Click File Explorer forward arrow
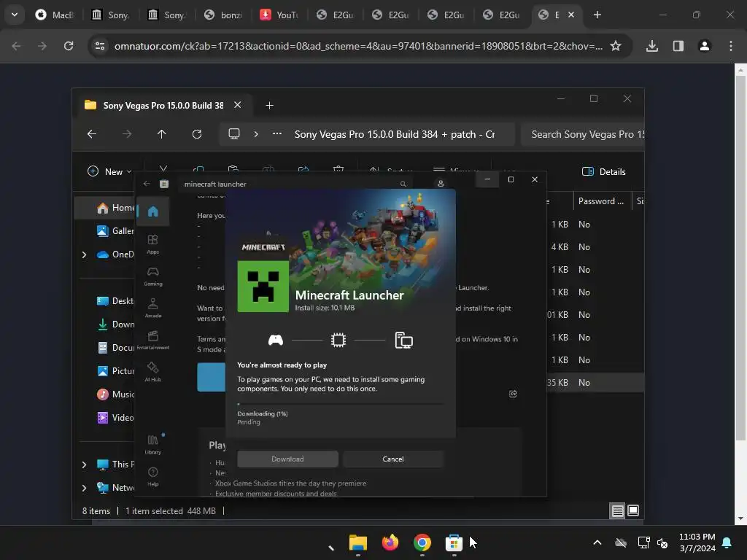The image size is (747, 560). coord(127,134)
